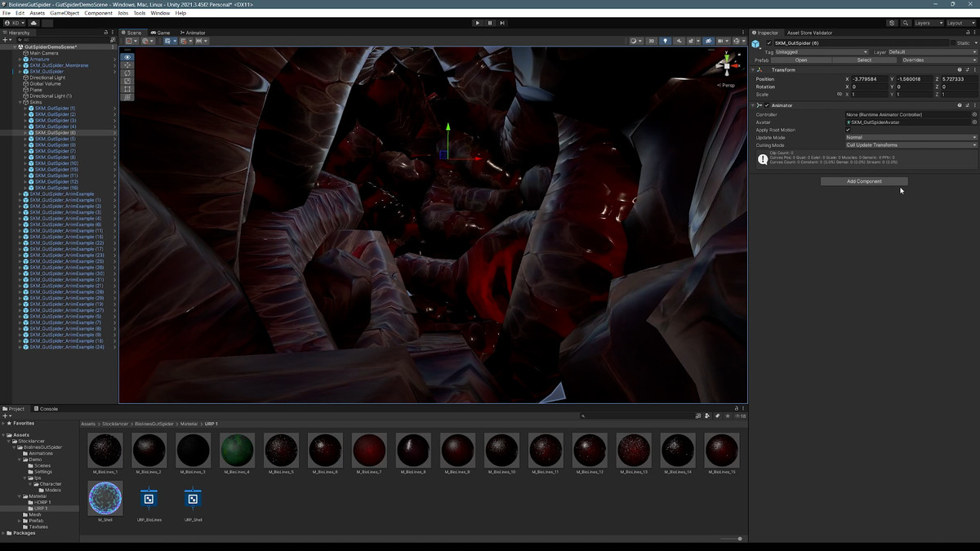Screen dimensions: 980x551
Task: Click the Pause button in the toolbar
Action: (x=490, y=23)
